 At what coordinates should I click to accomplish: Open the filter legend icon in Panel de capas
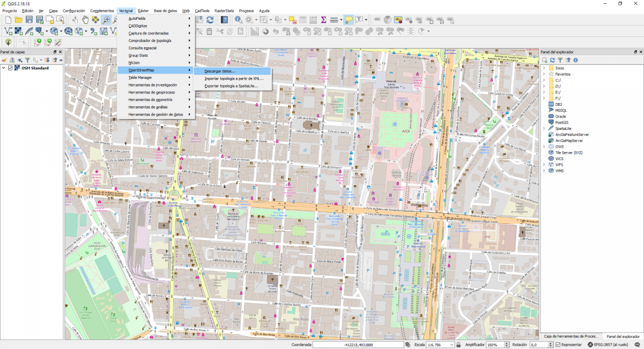coord(27,60)
